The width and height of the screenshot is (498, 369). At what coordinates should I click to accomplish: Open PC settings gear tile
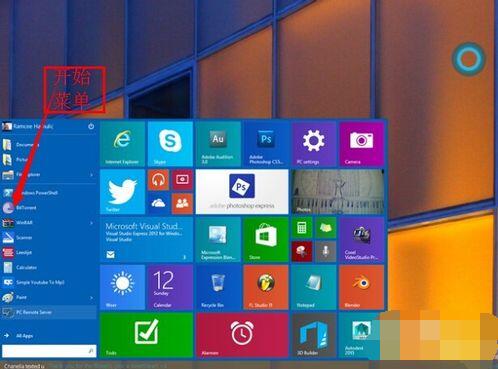click(314, 144)
